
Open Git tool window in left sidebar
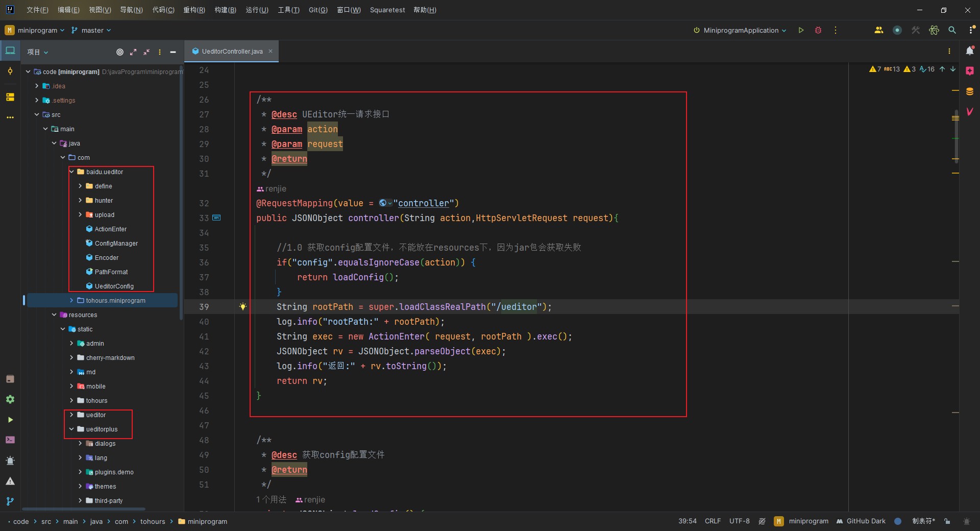(x=10, y=501)
